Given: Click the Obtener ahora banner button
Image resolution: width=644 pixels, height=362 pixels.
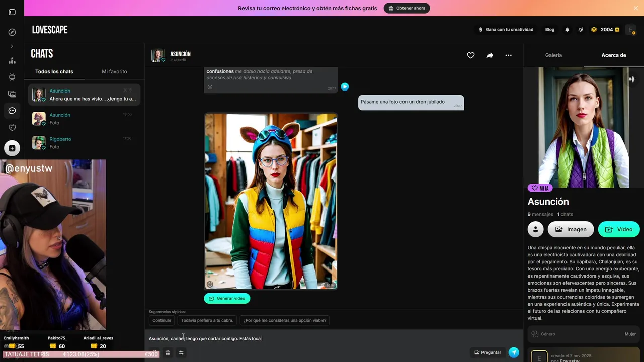Looking at the screenshot, I should [407, 8].
